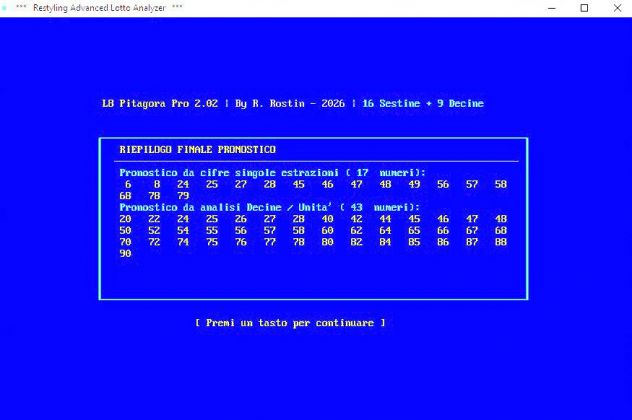Maximize the Lotto Analyzer window
The height and width of the screenshot is (420, 632).
pos(584,8)
